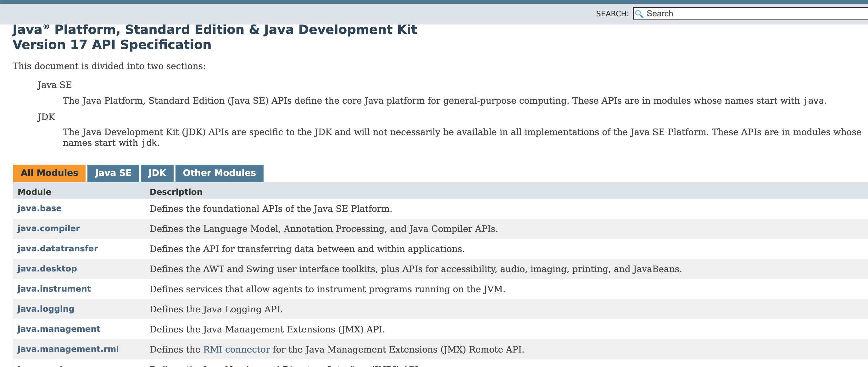Click the java.base description text

[x=270, y=209]
